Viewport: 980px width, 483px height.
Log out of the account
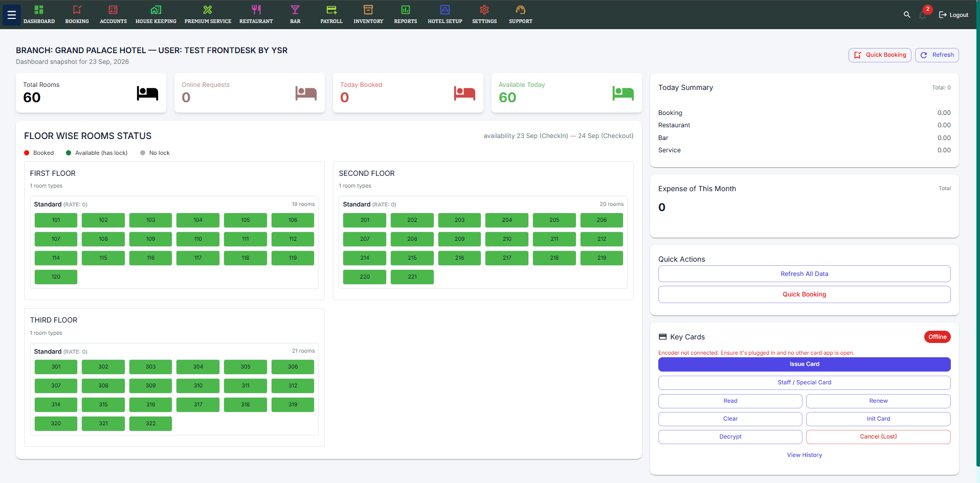point(953,15)
